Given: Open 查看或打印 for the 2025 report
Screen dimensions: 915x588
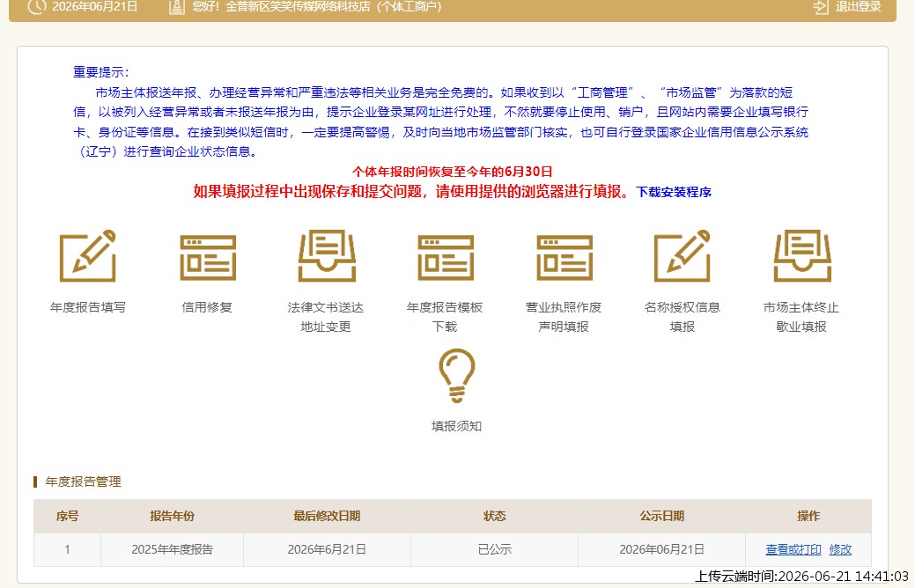Looking at the screenshot, I should pos(793,549).
